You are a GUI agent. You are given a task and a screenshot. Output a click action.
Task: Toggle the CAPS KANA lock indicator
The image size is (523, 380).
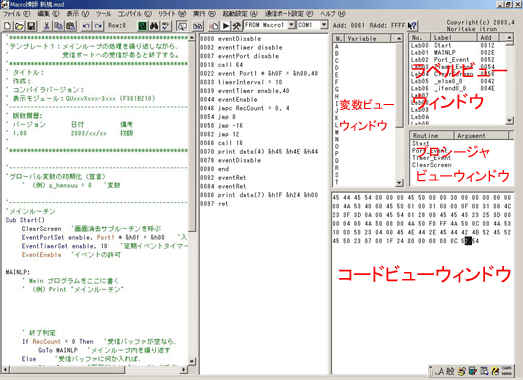(x=506, y=371)
